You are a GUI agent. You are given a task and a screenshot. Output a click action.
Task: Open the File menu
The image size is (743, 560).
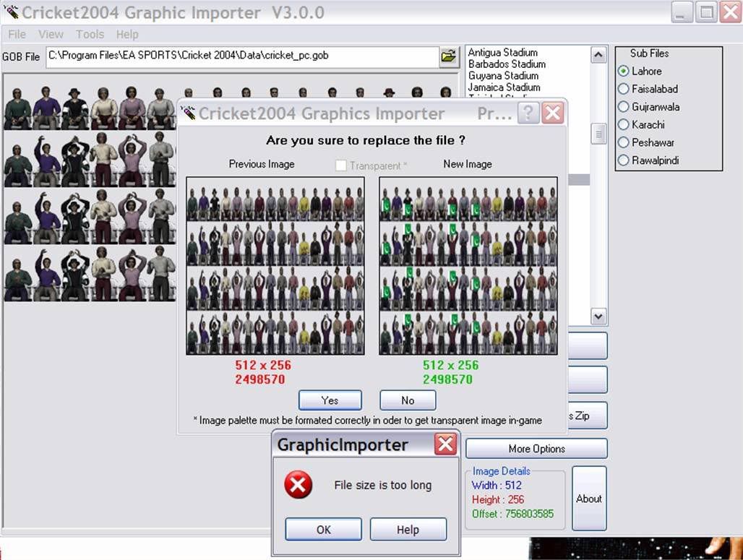[x=17, y=34]
